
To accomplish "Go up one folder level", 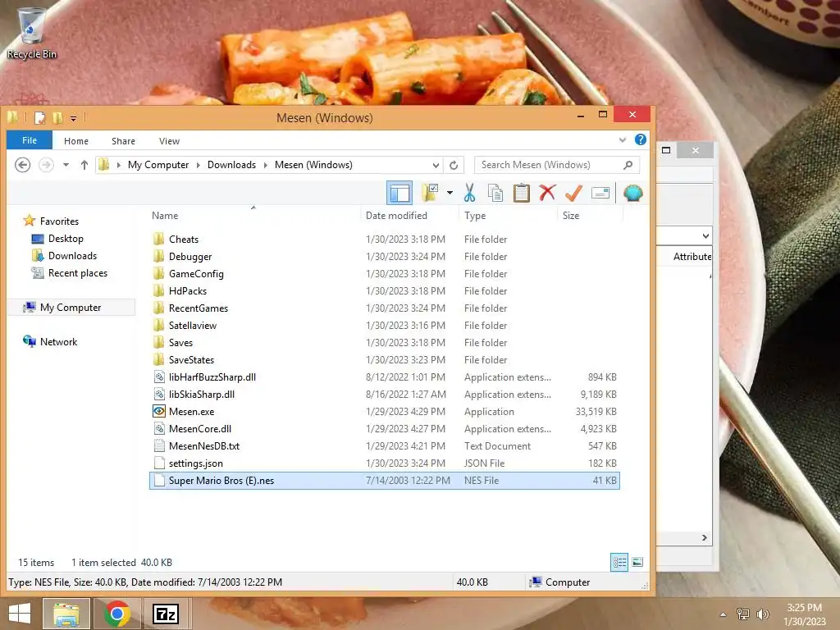I will [84, 165].
